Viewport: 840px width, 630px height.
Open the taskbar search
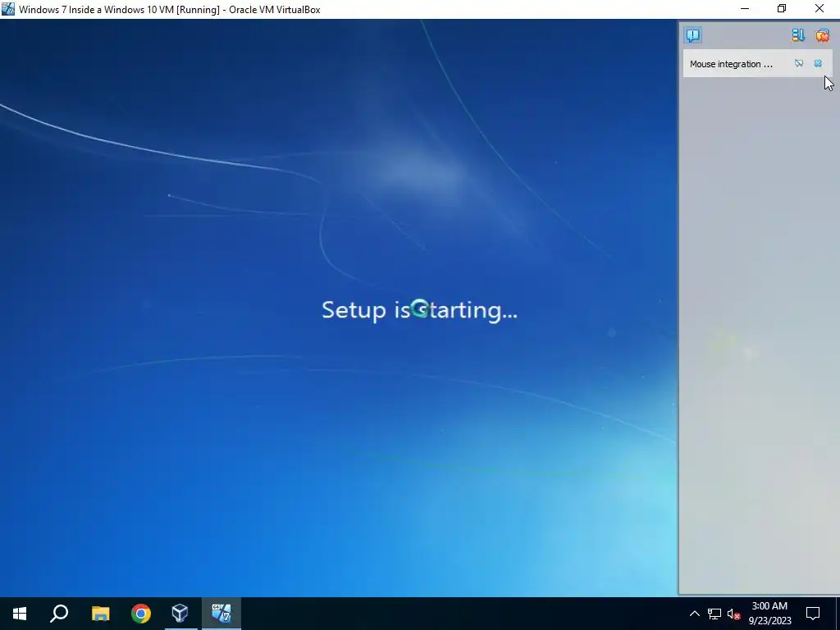click(x=59, y=614)
